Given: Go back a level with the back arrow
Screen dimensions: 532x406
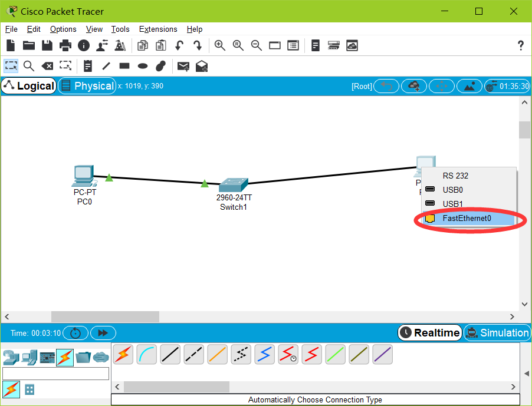Looking at the screenshot, I should coord(386,86).
